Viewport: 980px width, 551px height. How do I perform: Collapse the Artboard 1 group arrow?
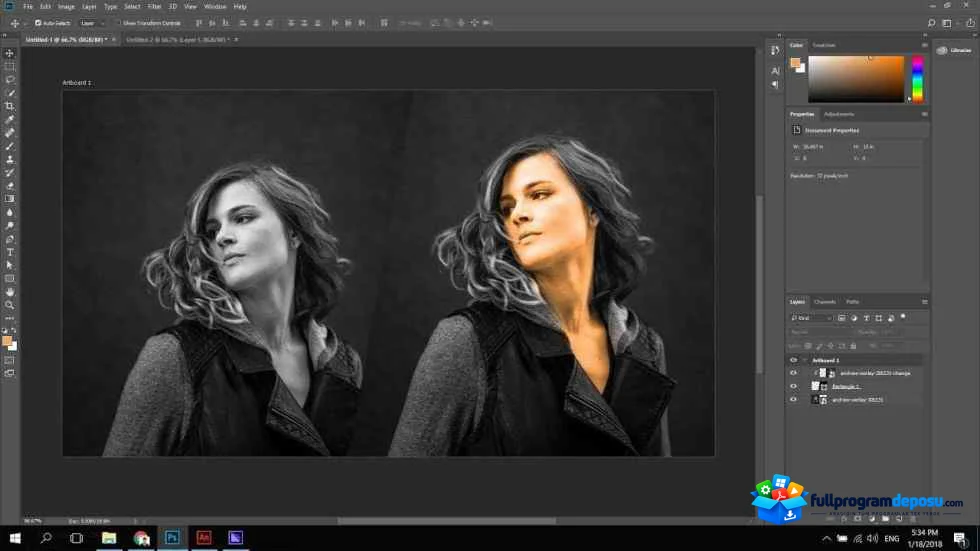tap(805, 360)
